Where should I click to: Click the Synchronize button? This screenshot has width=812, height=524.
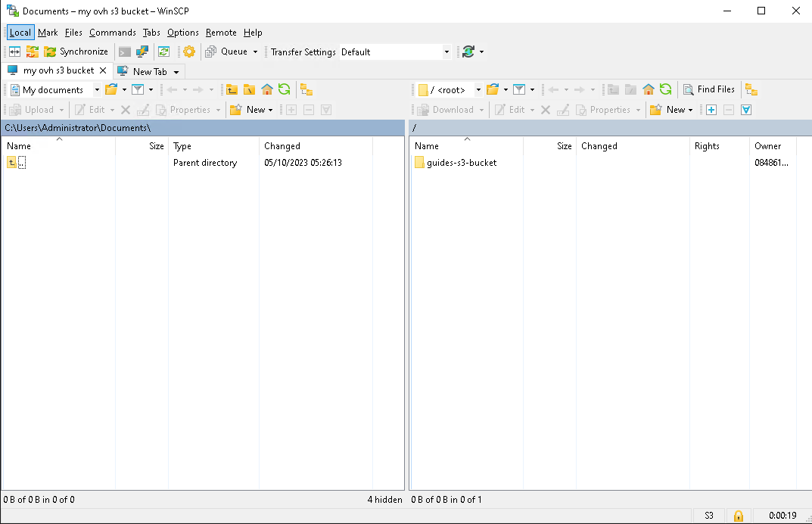tap(76, 51)
